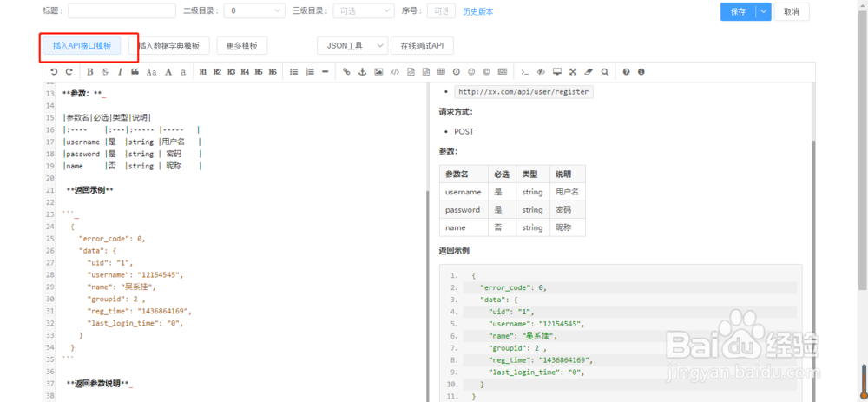Open the full HTML preview with the monitor icon
The width and height of the screenshot is (868, 402).
pos(557,71)
